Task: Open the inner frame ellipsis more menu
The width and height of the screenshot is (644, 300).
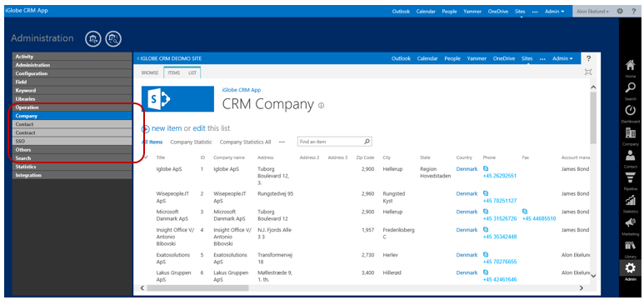Action: click(542, 59)
